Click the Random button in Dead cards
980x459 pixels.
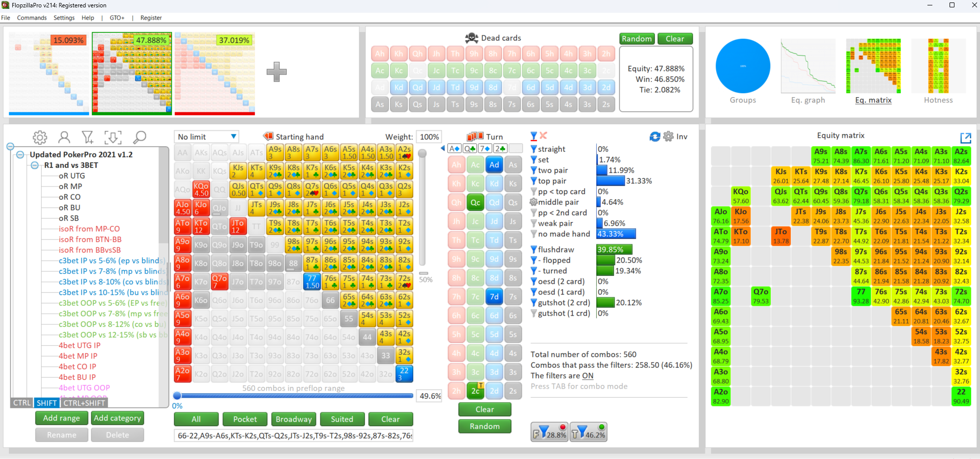[x=637, y=39]
